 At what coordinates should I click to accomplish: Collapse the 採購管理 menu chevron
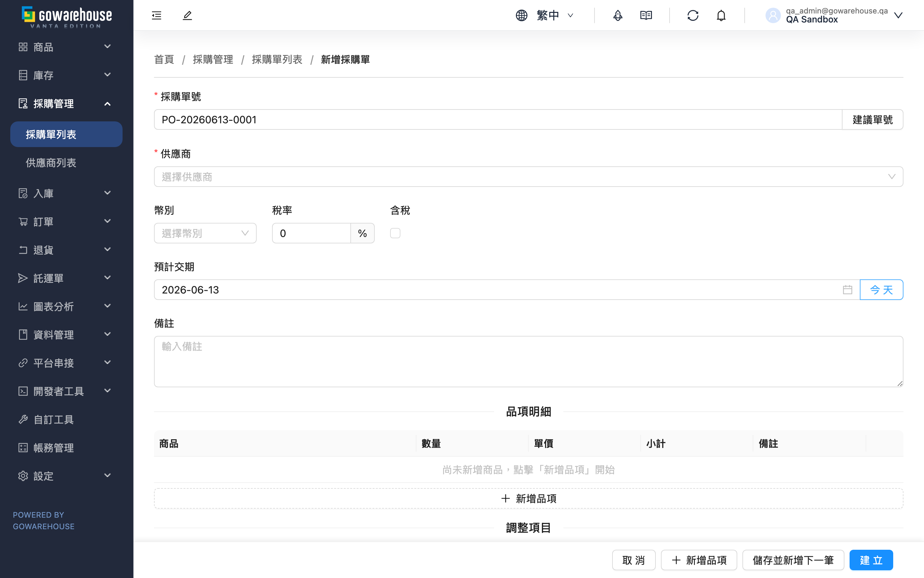coord(108,104)
